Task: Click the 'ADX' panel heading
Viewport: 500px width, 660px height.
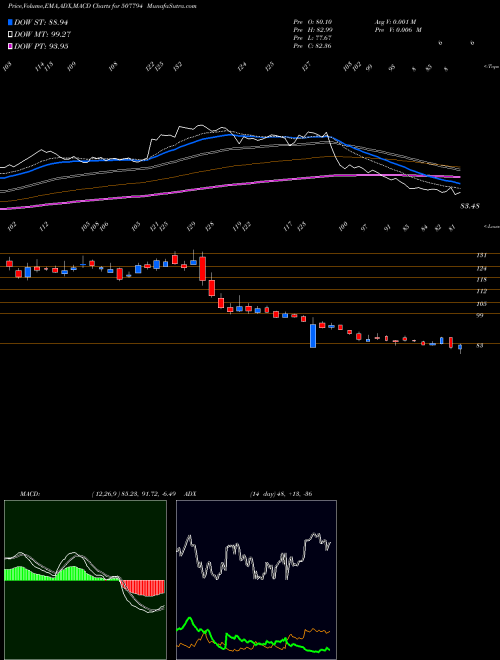Action: pos(190,494)
